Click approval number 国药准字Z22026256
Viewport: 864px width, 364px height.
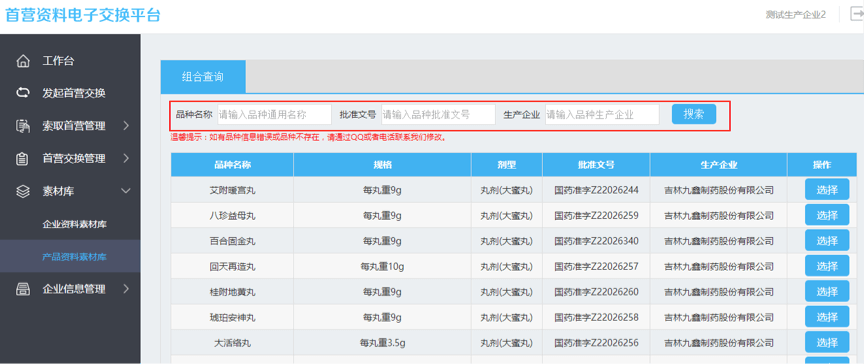coord(596,343)
